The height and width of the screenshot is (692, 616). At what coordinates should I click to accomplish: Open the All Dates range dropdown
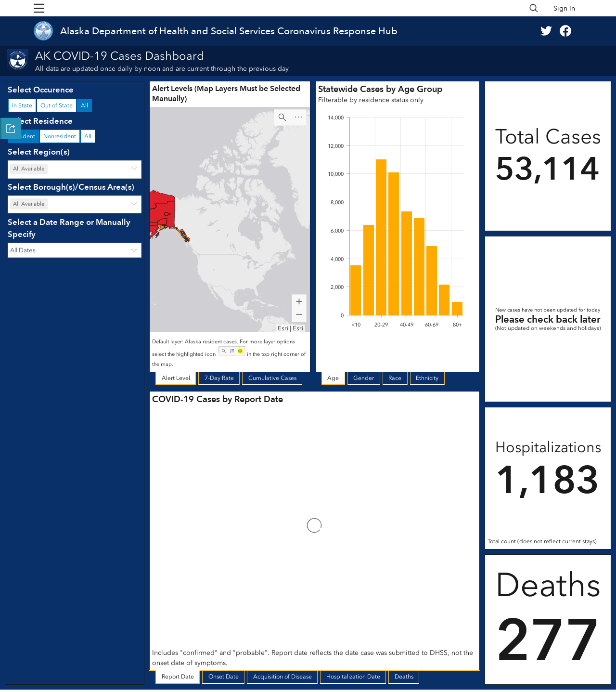pyautogui.click(x=75, y=250)
